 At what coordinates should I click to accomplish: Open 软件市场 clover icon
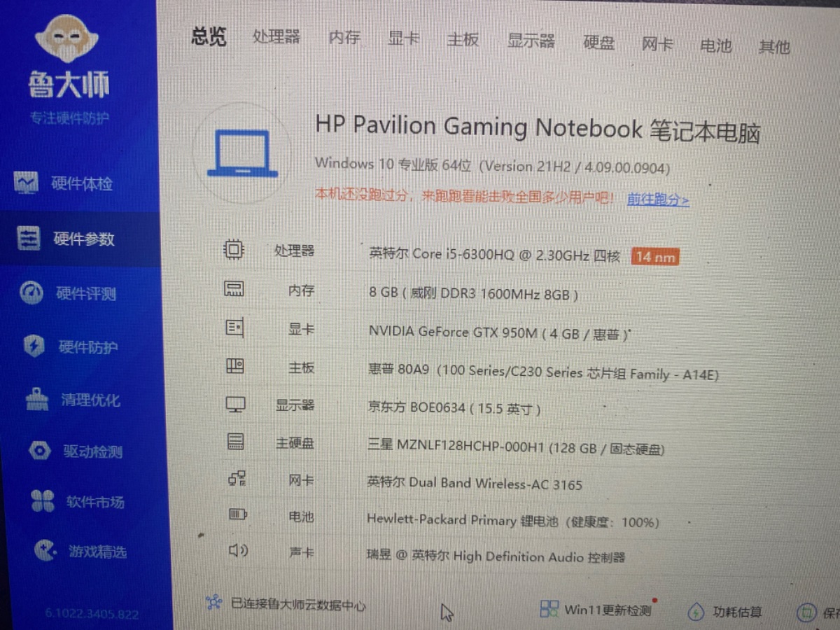[42, 501]
